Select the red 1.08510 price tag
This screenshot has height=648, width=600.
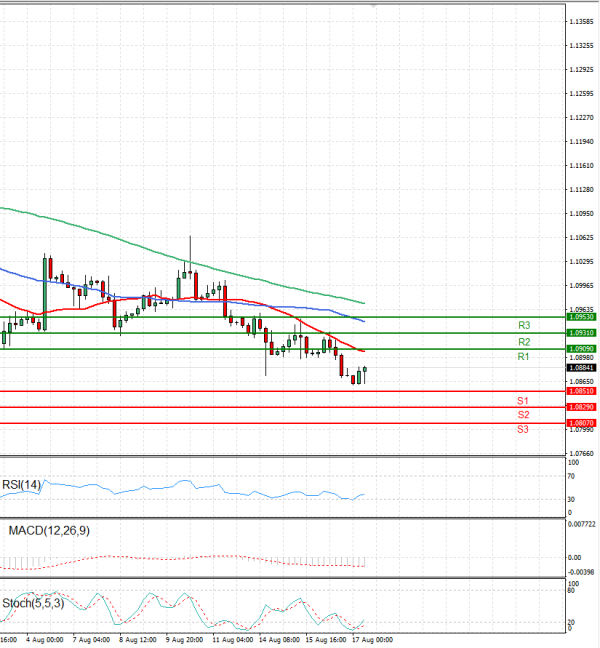[x=581, y=391]
